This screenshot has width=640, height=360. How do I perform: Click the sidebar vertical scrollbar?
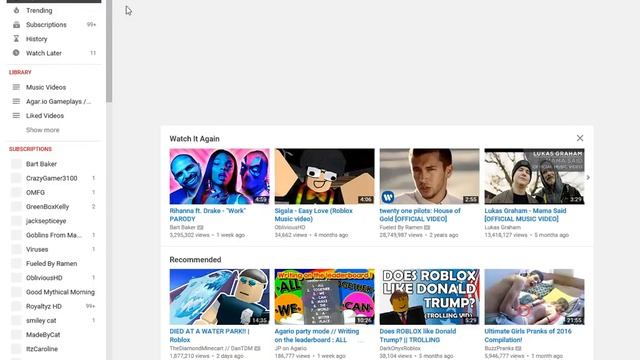click(x=109, y=51)
